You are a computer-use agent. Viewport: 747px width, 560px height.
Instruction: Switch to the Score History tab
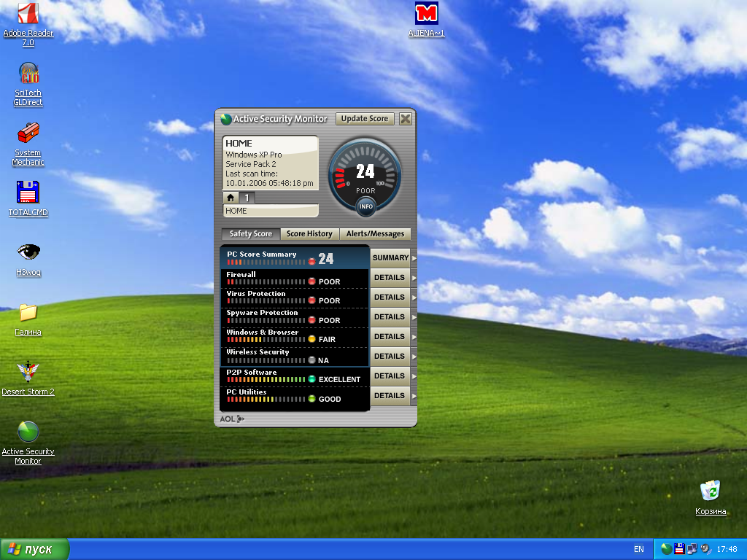(x=309, y=234)
